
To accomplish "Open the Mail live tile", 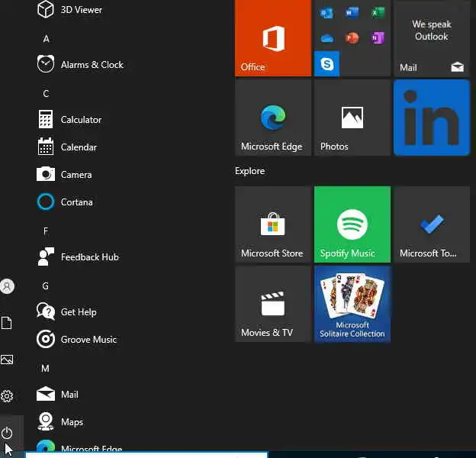I will click(x=432, y=38).
